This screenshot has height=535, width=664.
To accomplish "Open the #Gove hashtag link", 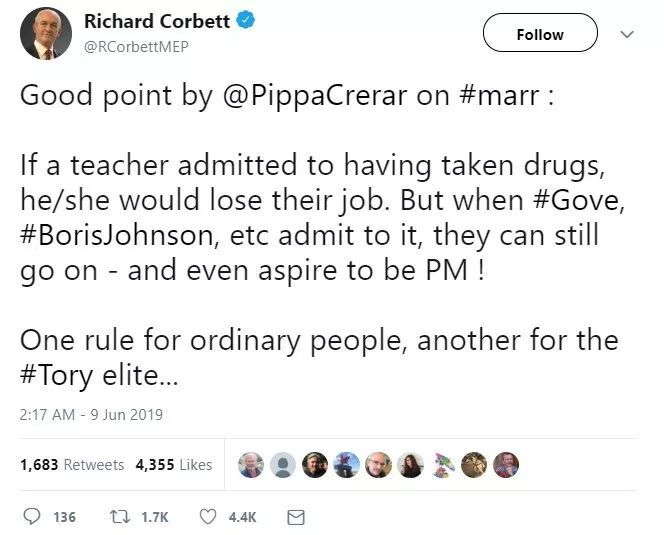I will click(574, 199).
